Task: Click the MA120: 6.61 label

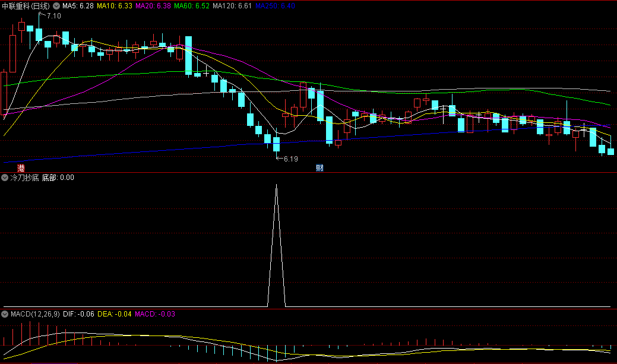Action: 232,6
